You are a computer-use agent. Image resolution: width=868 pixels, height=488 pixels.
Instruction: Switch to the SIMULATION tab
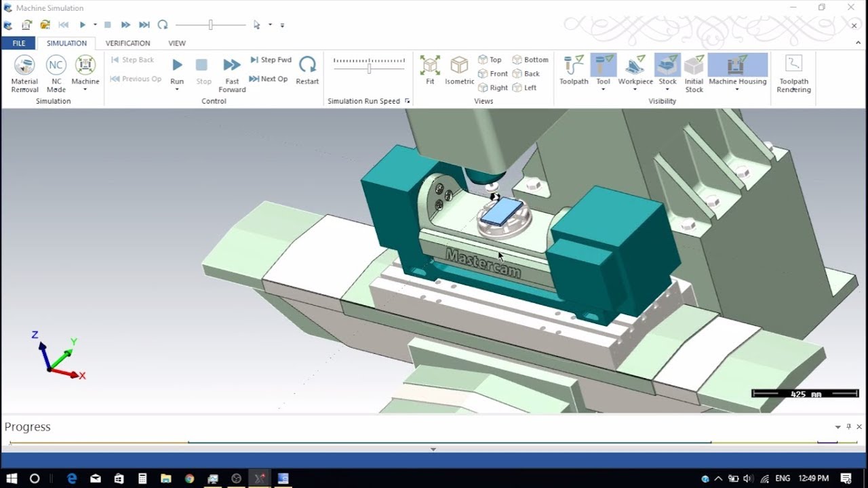tap(66, 43)
